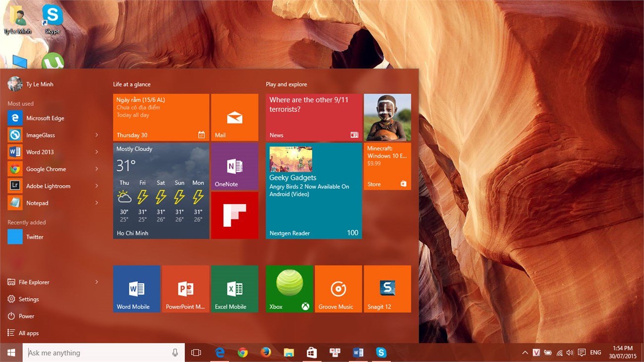Expand File Explorer submenu arrow
The image size is (644, 362).
97,282
